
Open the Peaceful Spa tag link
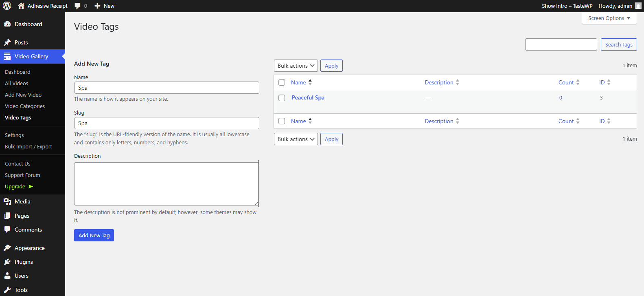pyautogui.click(x=308, y=97)
